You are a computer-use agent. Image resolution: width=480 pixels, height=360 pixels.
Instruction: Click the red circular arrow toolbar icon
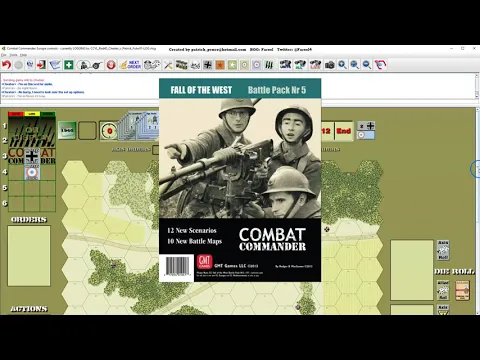(380, 65)
